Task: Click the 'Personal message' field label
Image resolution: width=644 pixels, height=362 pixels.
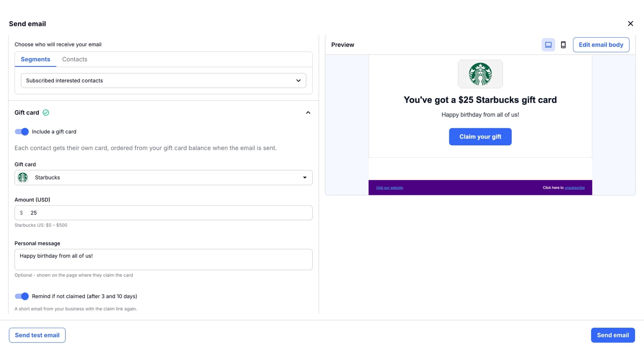Action: tap(37, 243)
